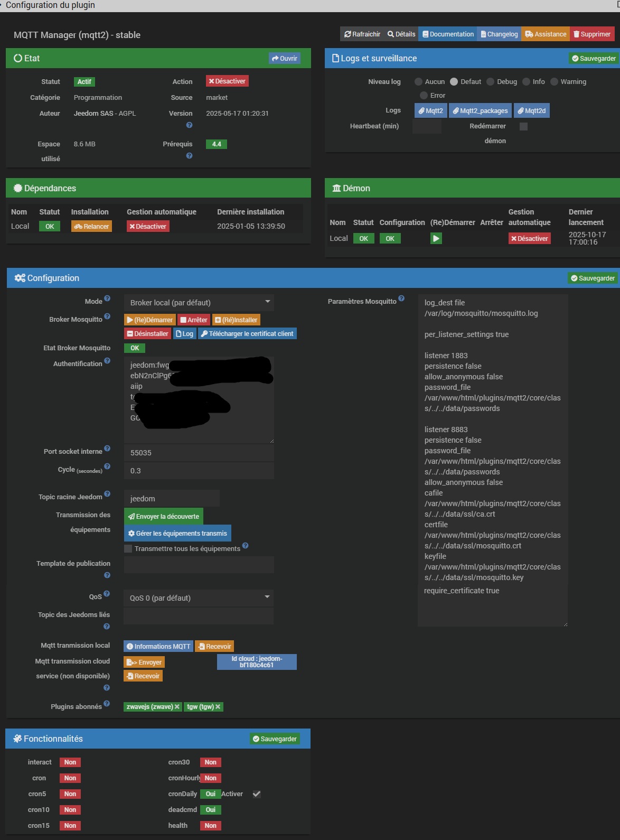The image size is (620, 840).
Task: Enable Transmettre tous les équipements checkbox
Action: (128, 549)
